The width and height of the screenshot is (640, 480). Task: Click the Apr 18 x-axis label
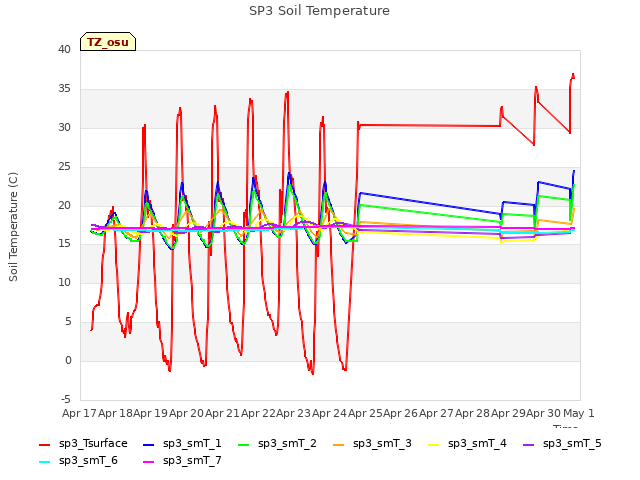click(115, 413)
